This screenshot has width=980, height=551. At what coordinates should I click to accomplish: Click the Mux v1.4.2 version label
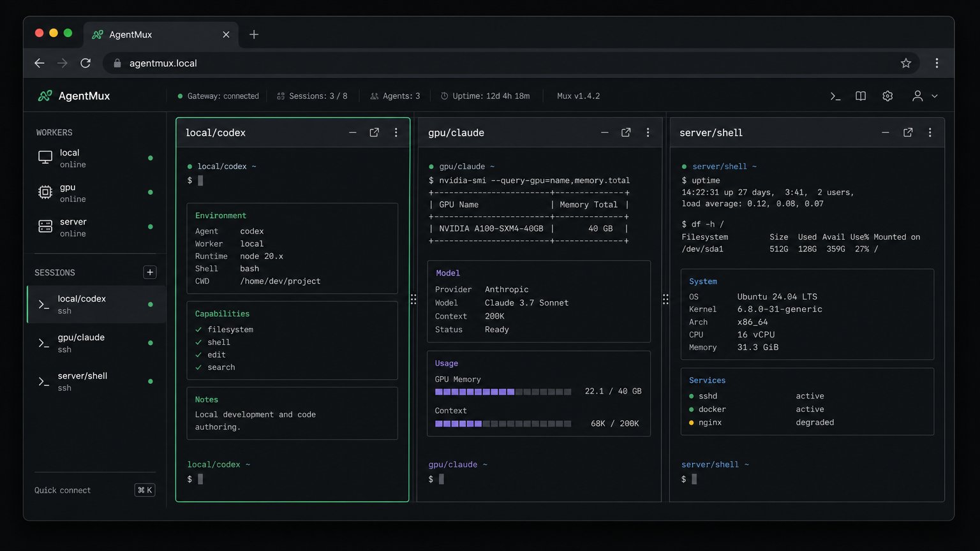coord(579,96)
